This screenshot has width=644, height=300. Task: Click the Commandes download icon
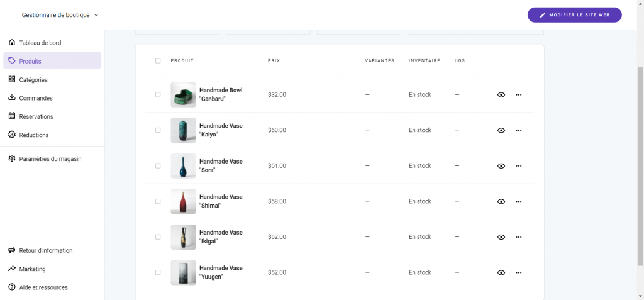point(12,98)
